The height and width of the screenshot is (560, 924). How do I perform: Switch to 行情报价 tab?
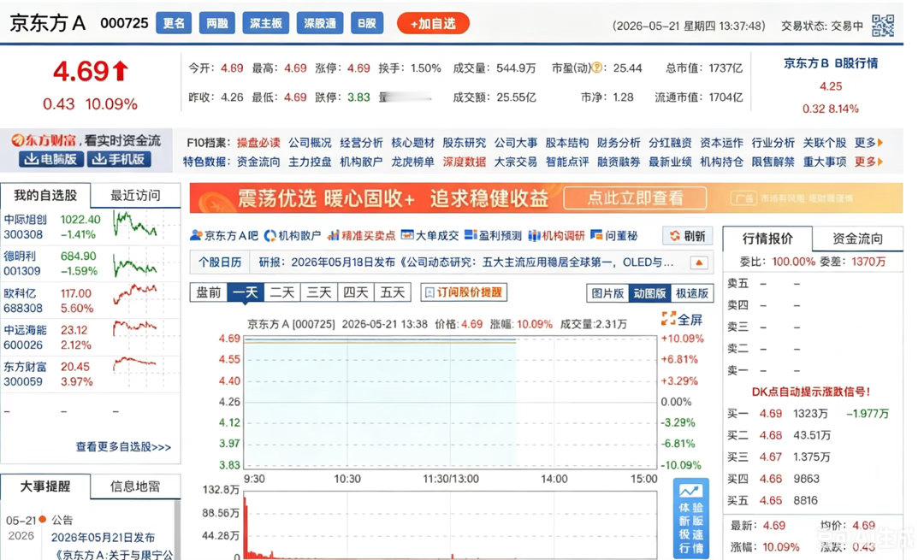tap(767, 238)
